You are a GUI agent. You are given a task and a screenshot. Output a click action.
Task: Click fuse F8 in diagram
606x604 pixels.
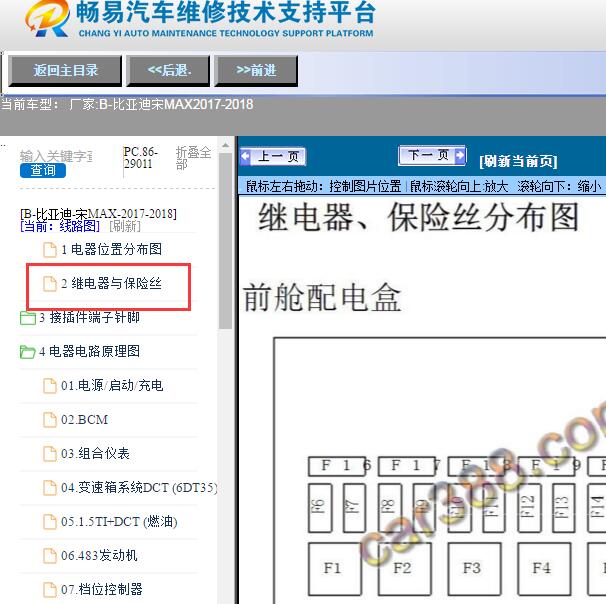[390, 508]
